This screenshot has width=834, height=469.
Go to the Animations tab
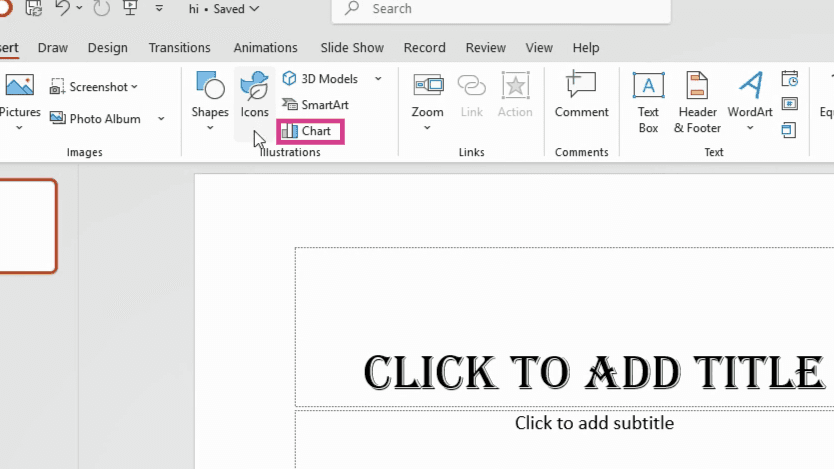pos(265,48)
